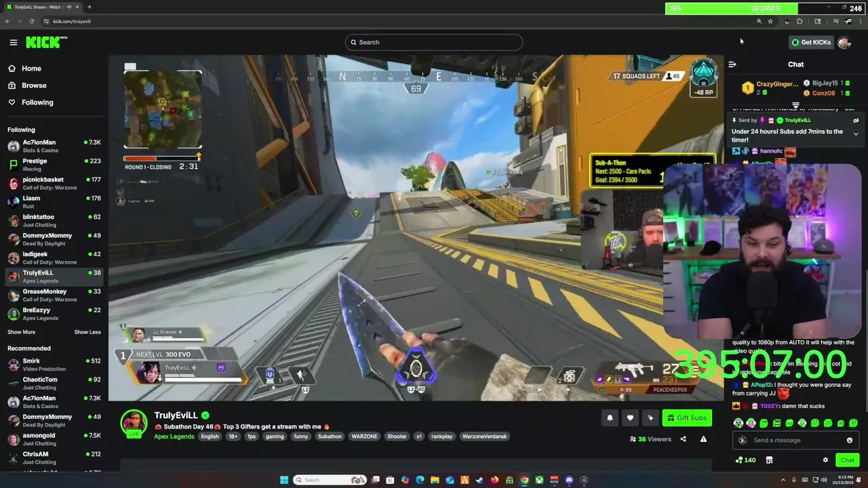Open Ac7ionMan channel in Following list
Image resolution: width=868 pixels, height=488 pixels.
54,146
